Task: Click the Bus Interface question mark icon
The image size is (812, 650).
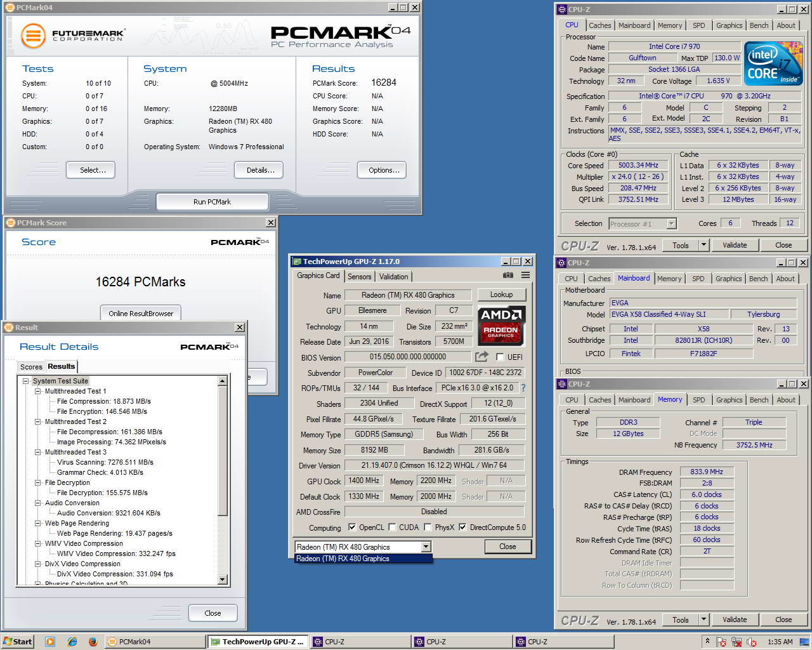Action: coord(523,388)
